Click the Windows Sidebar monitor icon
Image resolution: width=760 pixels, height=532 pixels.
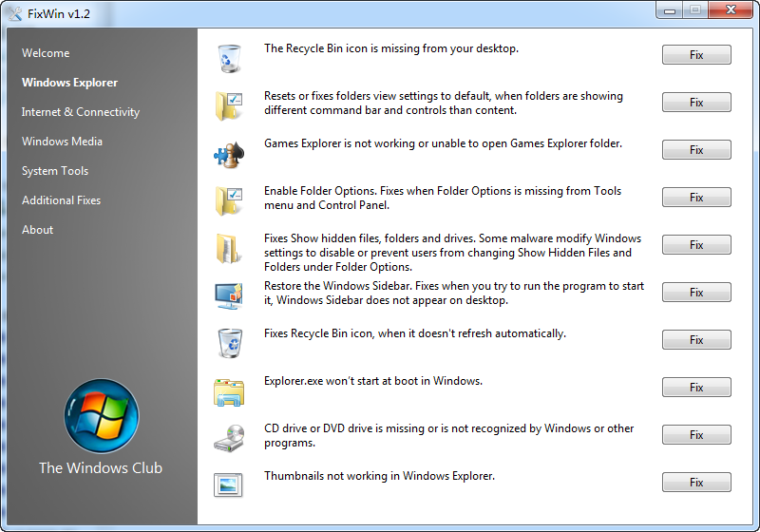(229, 295)
